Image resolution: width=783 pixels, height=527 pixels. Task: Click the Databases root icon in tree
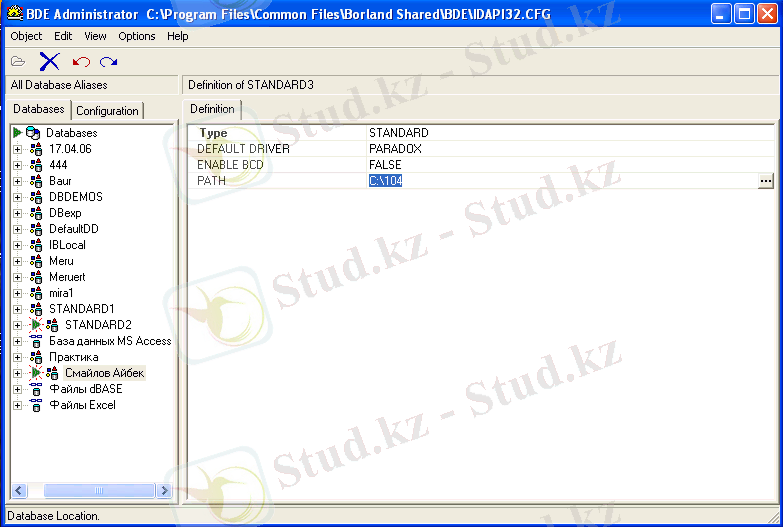33,133
